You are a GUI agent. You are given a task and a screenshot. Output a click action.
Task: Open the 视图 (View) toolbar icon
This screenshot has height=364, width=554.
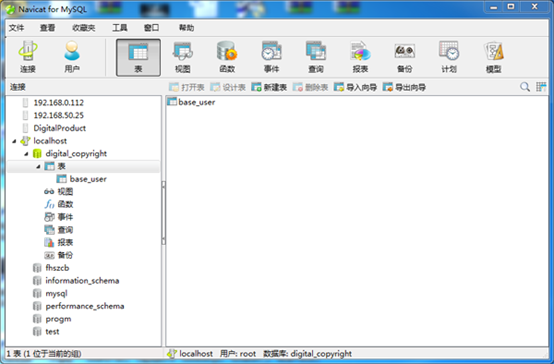183,57
